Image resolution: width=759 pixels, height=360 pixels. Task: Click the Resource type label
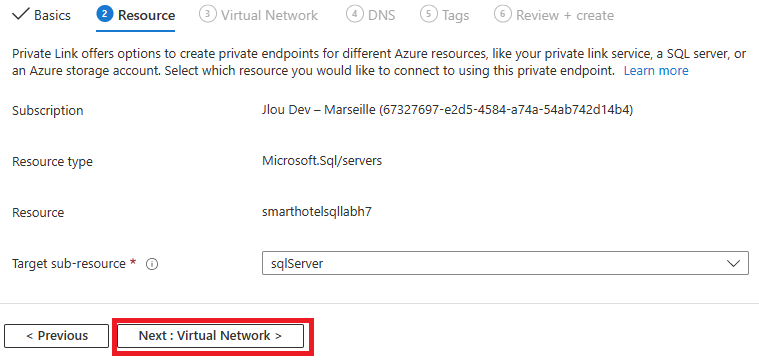pyautogui.click(x=52, y=162)
